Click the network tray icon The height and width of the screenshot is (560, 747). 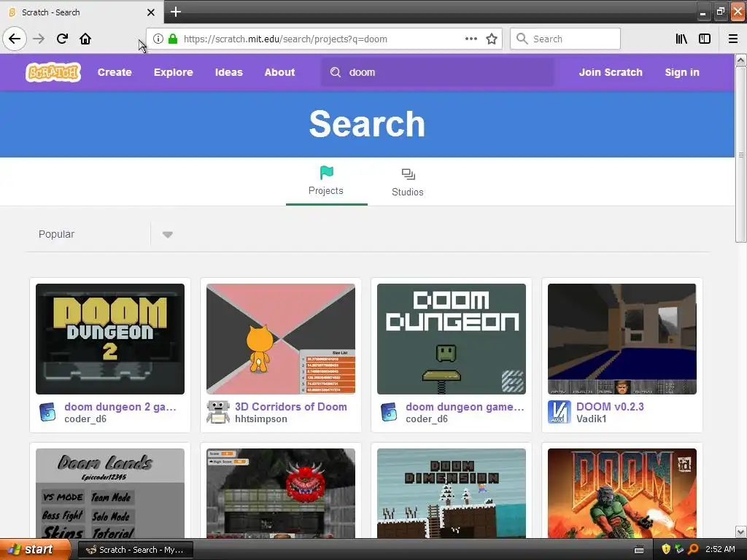679,549
